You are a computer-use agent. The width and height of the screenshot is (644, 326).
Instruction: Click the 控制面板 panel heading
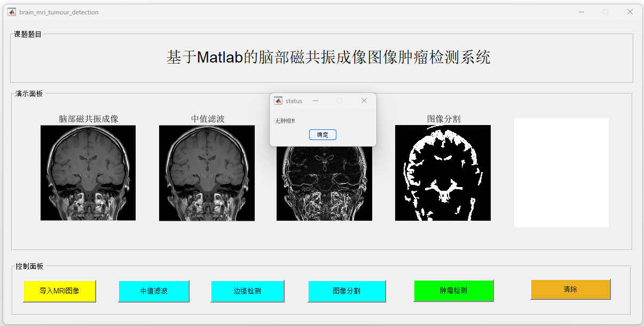[29, 266]
